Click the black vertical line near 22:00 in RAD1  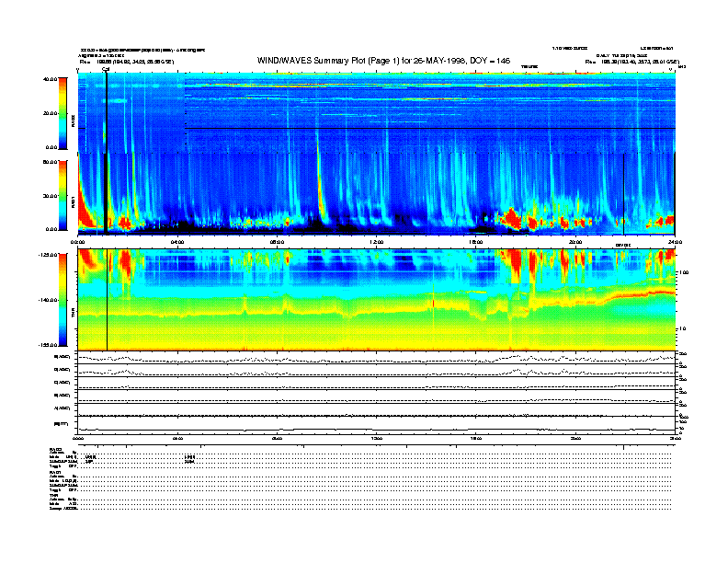point(624,189)
